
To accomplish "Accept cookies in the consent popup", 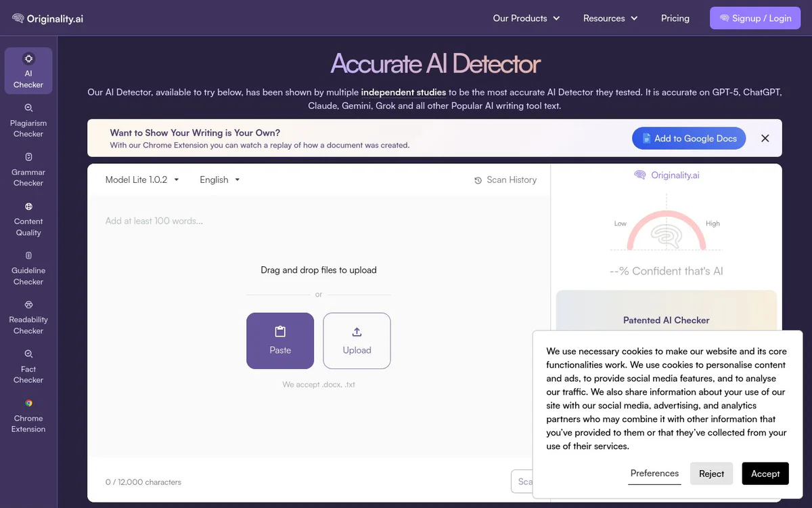I will 765,473.
